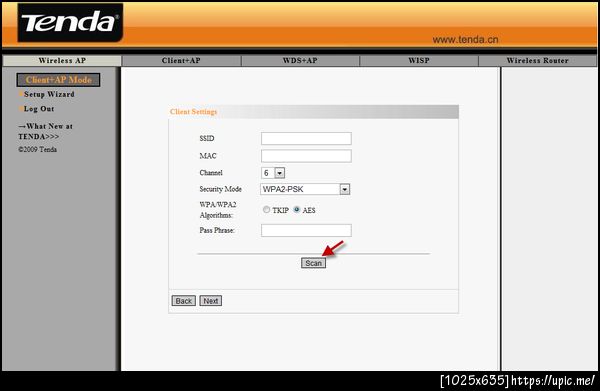600x391 pixels.
Task: Click the ©2009 Tenda copyright text
Action: tap(38, 150)
